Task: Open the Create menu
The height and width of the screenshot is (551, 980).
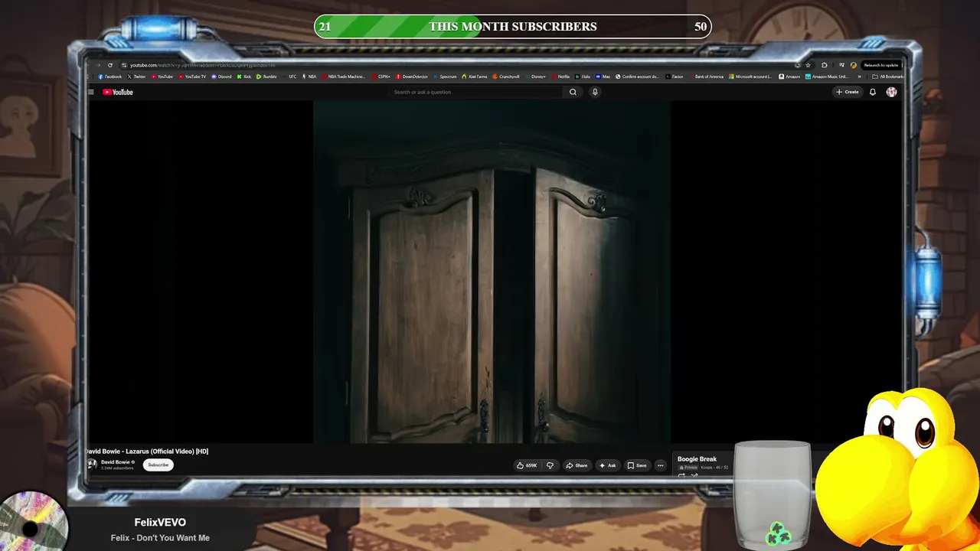Action: tap(848, 92)
